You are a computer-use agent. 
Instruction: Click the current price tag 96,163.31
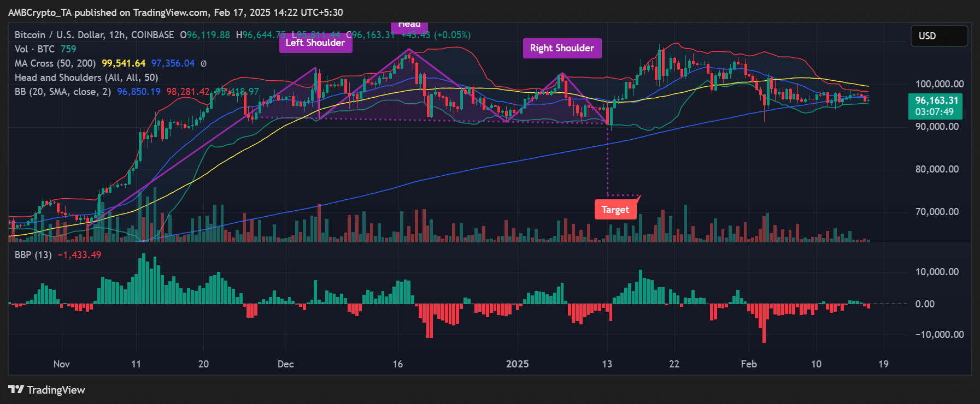(x=936, y=106)
